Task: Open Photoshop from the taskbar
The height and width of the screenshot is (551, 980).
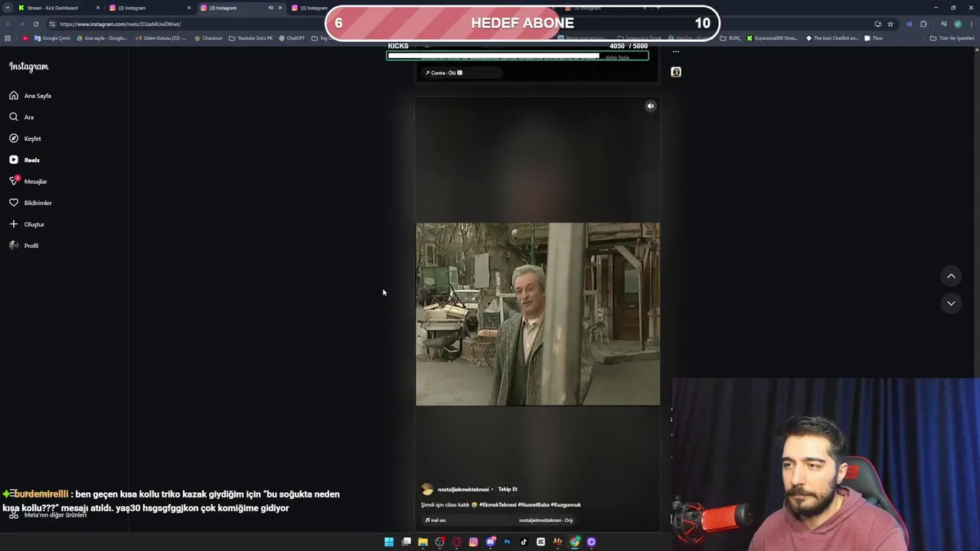Action: [507, 542]
